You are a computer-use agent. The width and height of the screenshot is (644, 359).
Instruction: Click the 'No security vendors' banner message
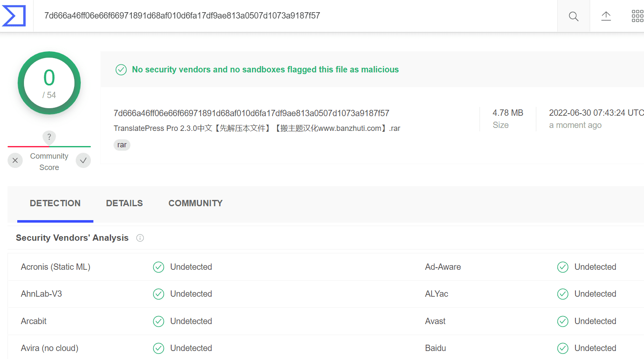pyautogui.click(x=265, y=69)
